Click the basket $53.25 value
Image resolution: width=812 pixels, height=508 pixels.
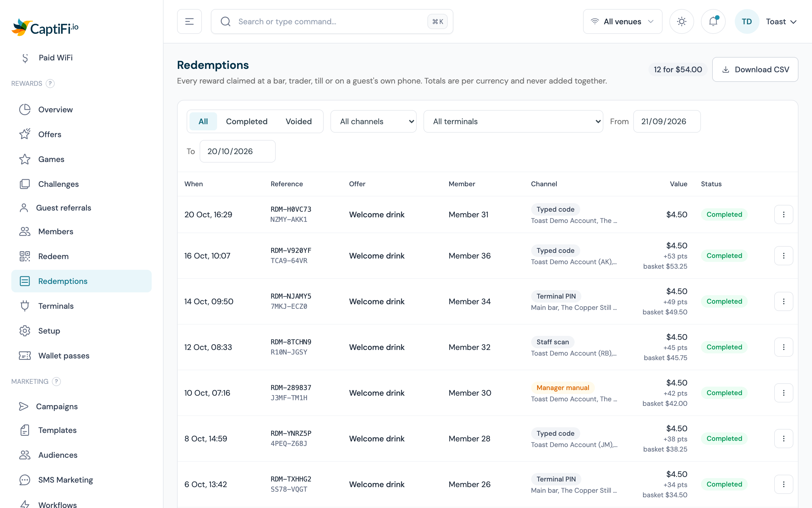665,266
